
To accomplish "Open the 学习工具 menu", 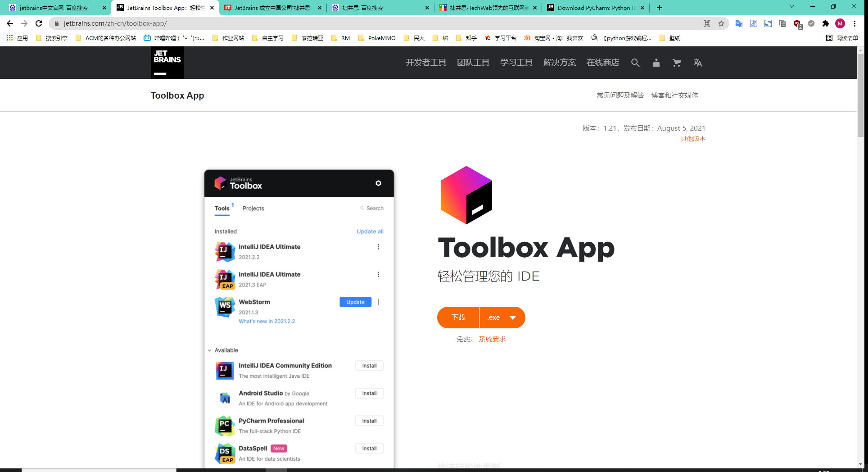I will point(516,63).
